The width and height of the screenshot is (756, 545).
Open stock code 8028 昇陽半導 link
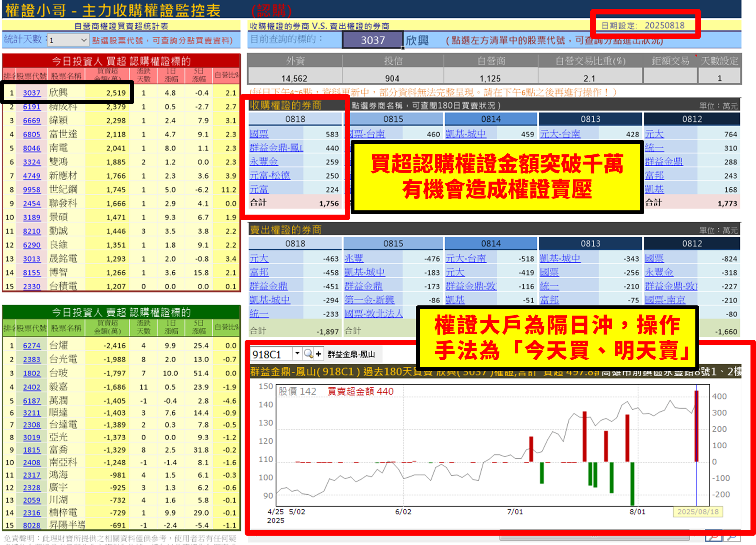[x=32, y=525]
